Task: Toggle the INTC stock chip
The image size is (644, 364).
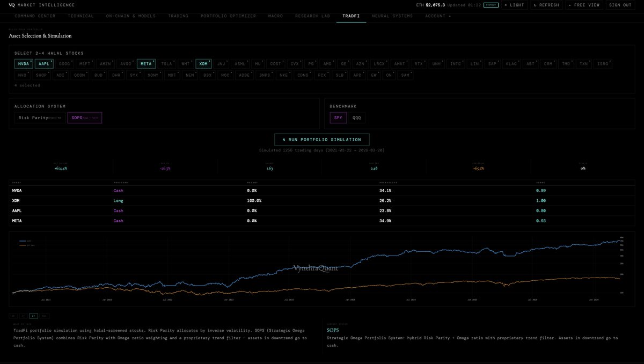Action: coord(456,64)
